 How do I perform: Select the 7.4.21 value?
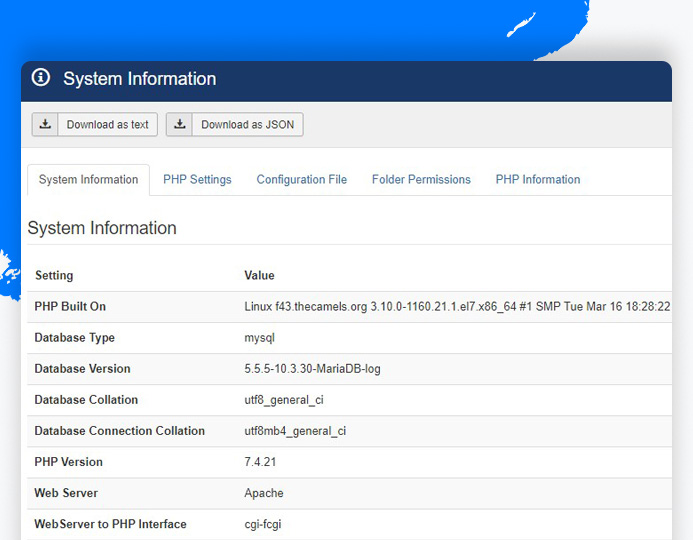click(x=260, y=462)
